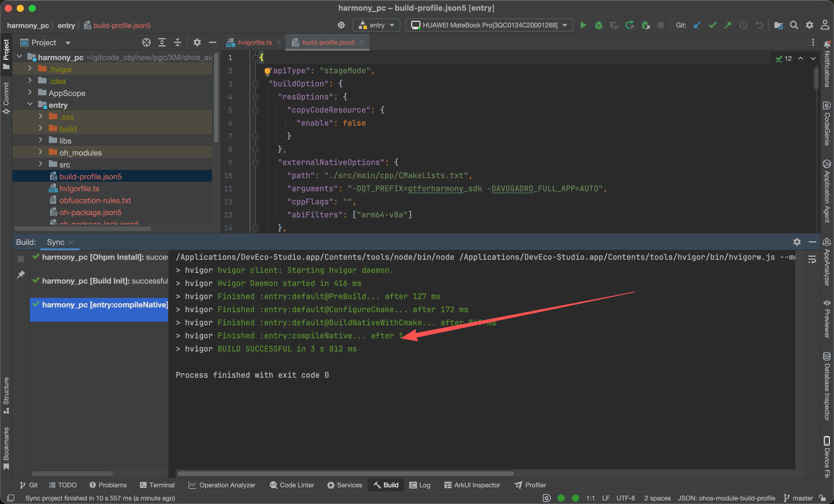Click the intention lightbulb on line 2
The image size is (834, 504).
point(267,71)
